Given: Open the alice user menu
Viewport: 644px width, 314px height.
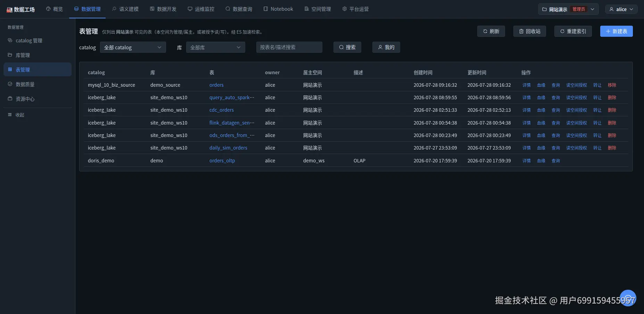Looking at the screenshot, I should [x=621, y=9].
